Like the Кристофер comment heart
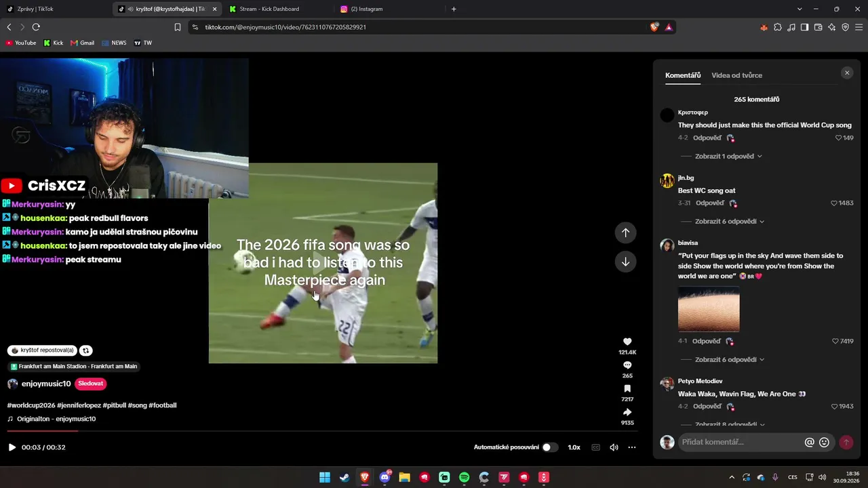The height and width of the screenshot is (488, 868). click(x=839, y=138)
